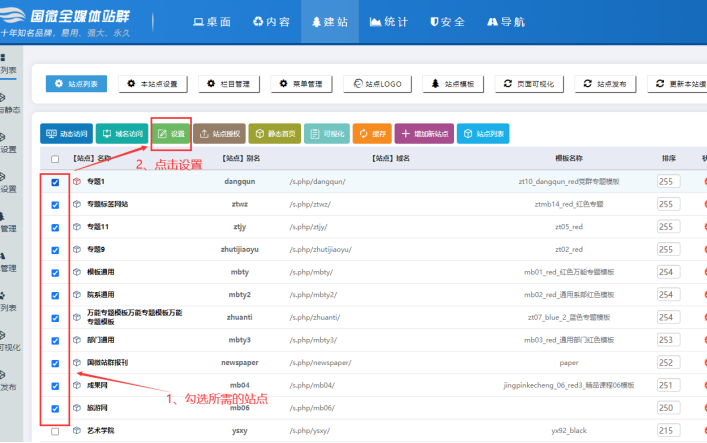707x443 pixels.
Task: Click the 域名访问 domain access button
Action: coord(122,133)
